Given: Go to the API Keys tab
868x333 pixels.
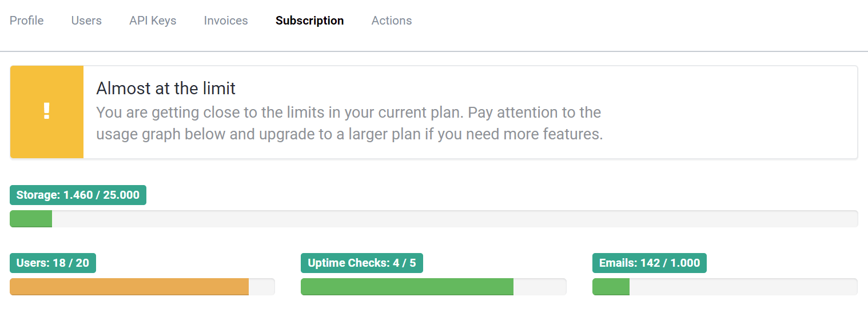Looking at the screenshot, I should click(x=153, y=21).
